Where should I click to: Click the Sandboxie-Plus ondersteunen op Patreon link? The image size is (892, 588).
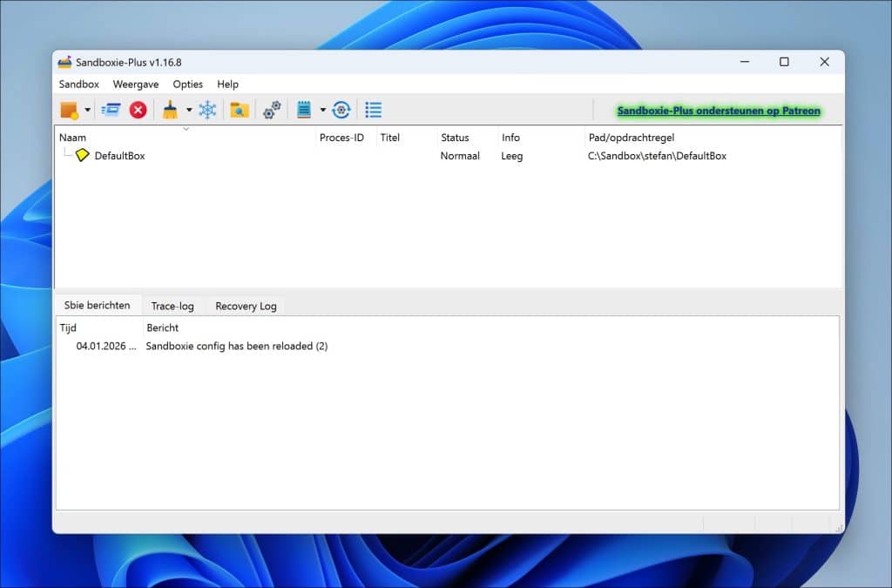click(x=718, y=111)
